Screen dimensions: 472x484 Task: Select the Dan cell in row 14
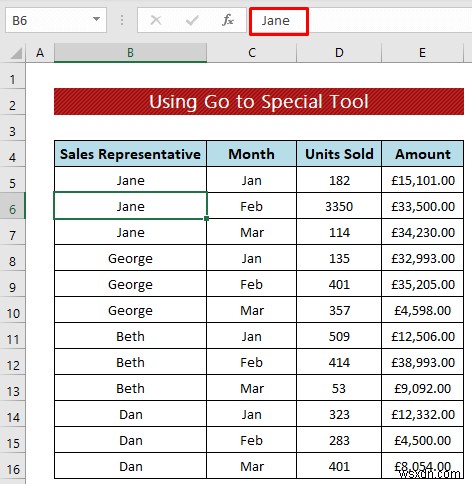tap(130, 414)
